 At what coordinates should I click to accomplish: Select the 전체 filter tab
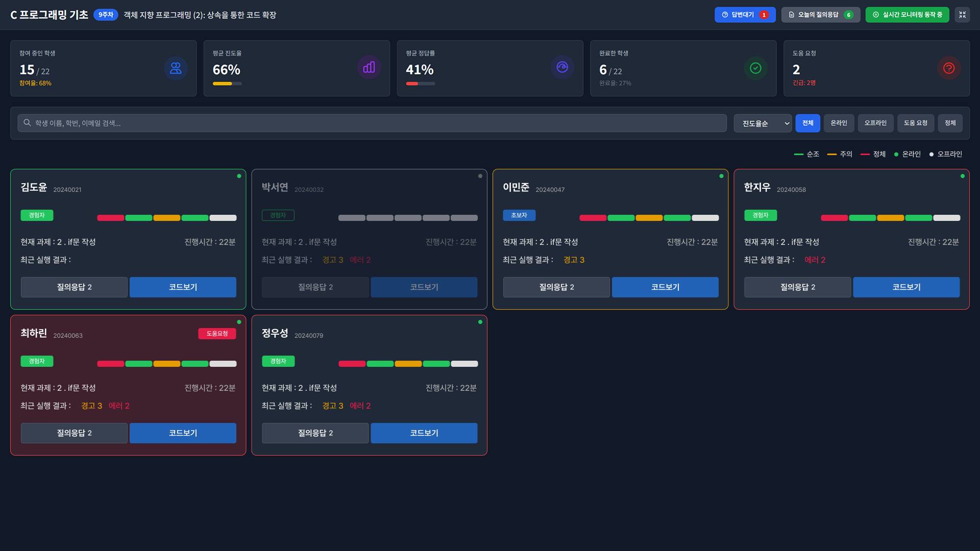(x=807, y=123)
